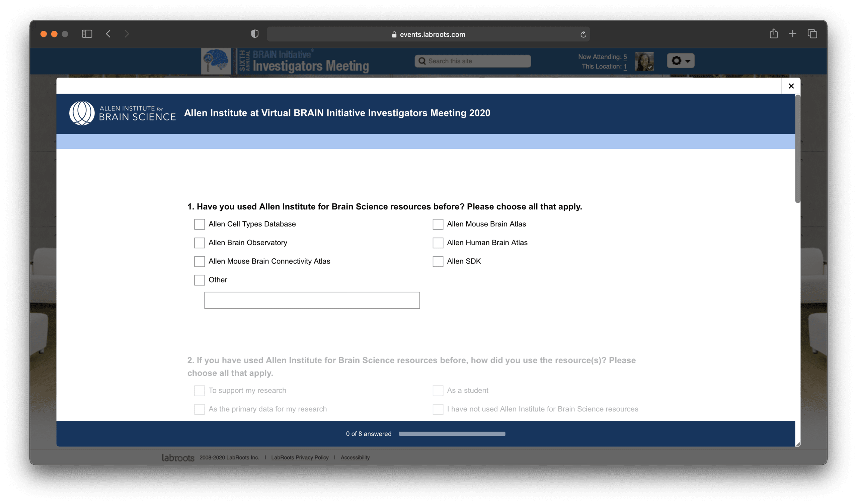
Task: Add a new tab with plus icon
Action: point(792,34)
